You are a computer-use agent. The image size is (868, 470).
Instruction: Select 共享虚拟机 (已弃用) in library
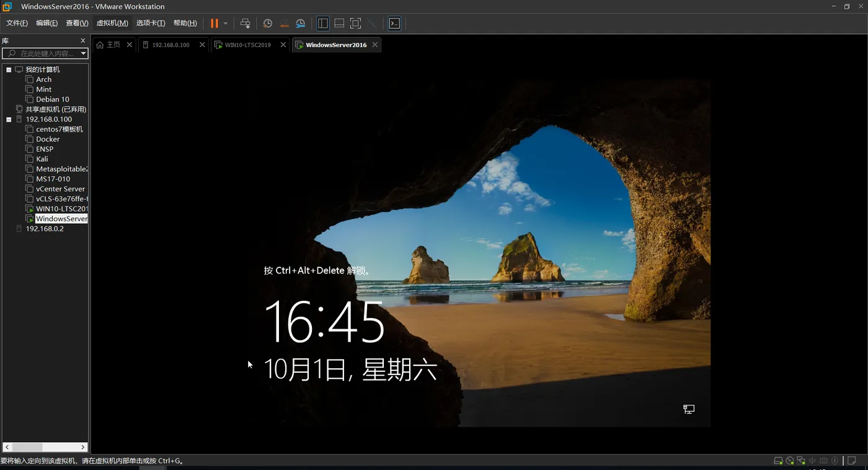click(x=51, y=109)
